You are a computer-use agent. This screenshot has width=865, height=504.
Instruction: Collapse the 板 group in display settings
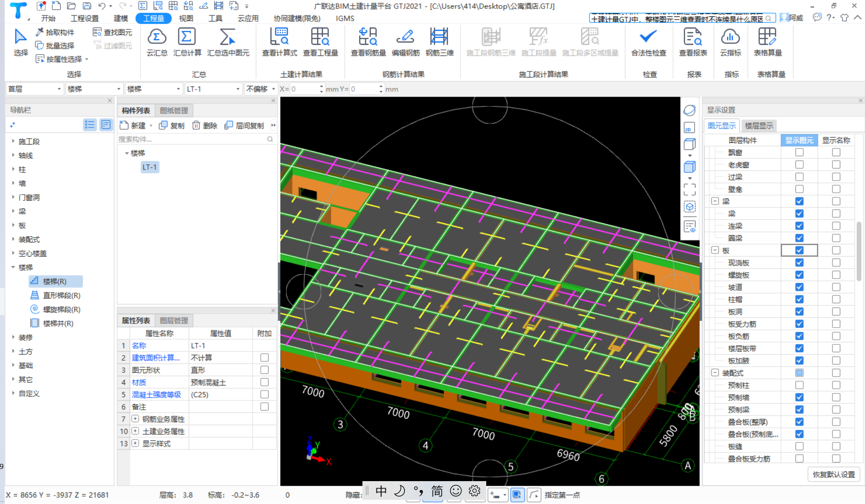coord(715,250)
